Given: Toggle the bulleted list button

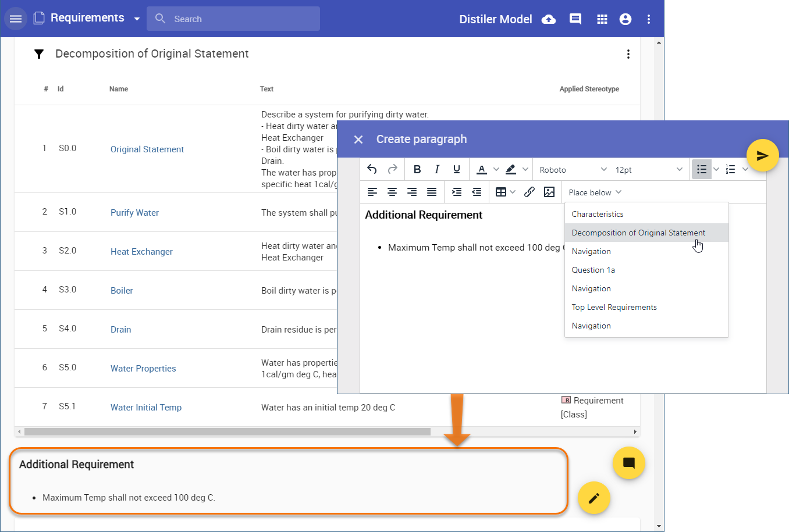Looking at the screenshot, I should [702, 169].
